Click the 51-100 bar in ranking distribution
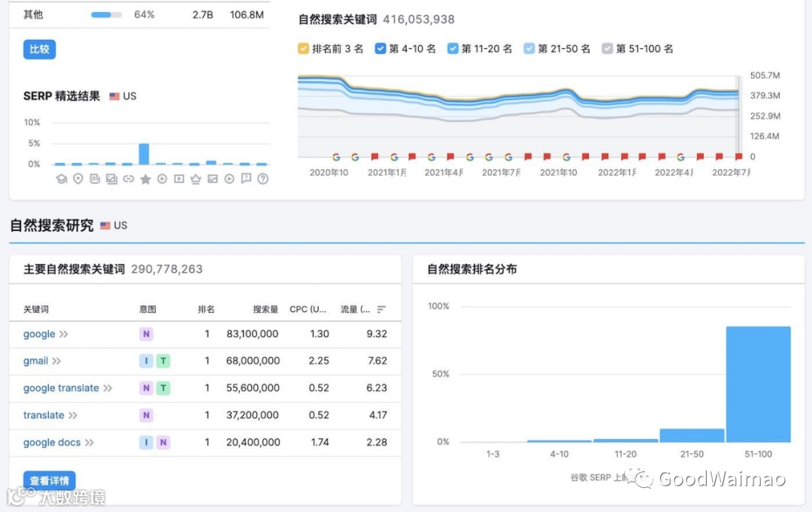 [758, 384]
